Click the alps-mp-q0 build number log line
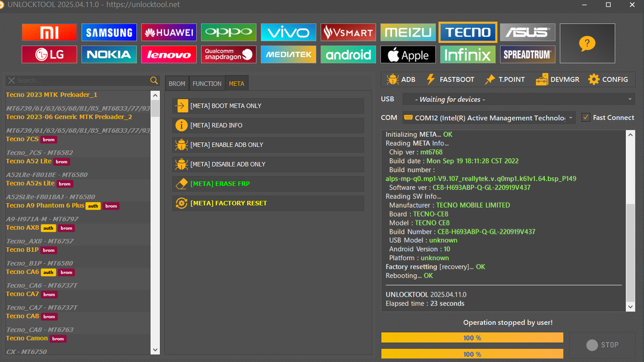The width and height of the screenshot is (644, 362). (x=481, y=178)
